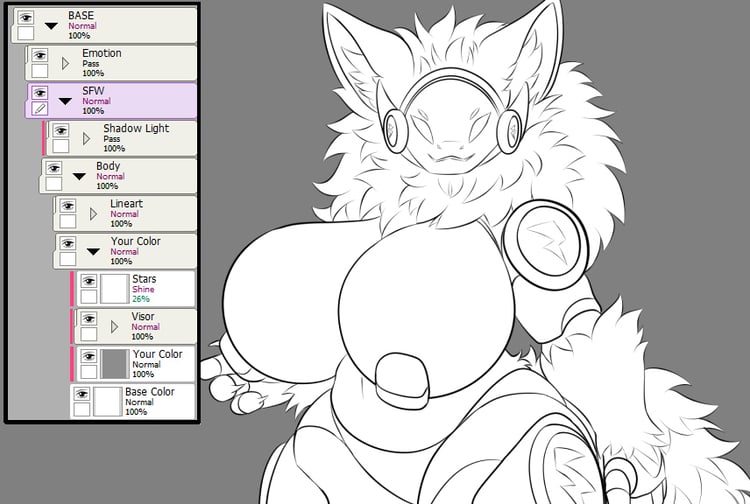Collapse the BASE folder arrow
The height and width of the screenshot is (504, 750).
tap(51, 26)
